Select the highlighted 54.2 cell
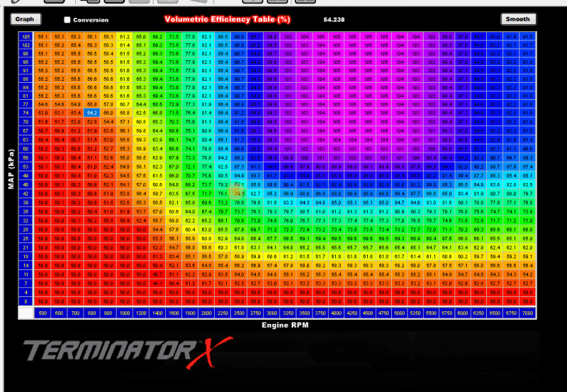 (91, 113)
